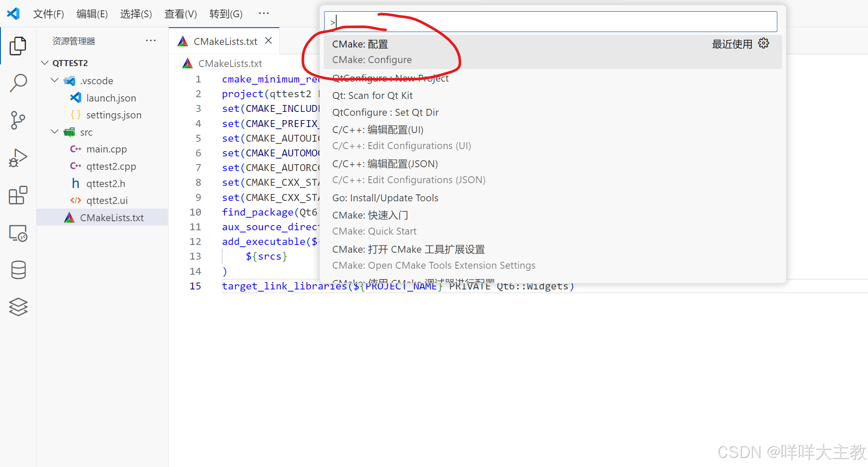Open the Search view in the activity bar
This screenshot has width=868, height=467.
point(18,83)
